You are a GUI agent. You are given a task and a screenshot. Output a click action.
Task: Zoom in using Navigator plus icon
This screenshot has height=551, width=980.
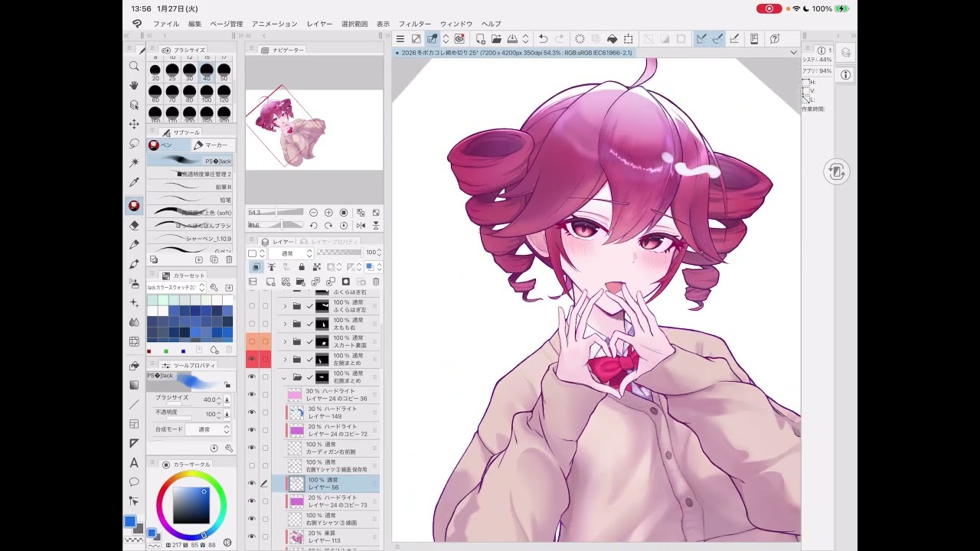[328, 213]
